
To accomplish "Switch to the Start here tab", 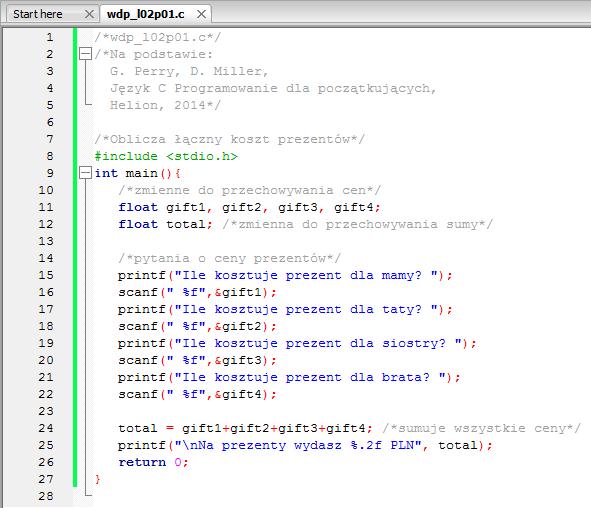I will tap(38, 14).
